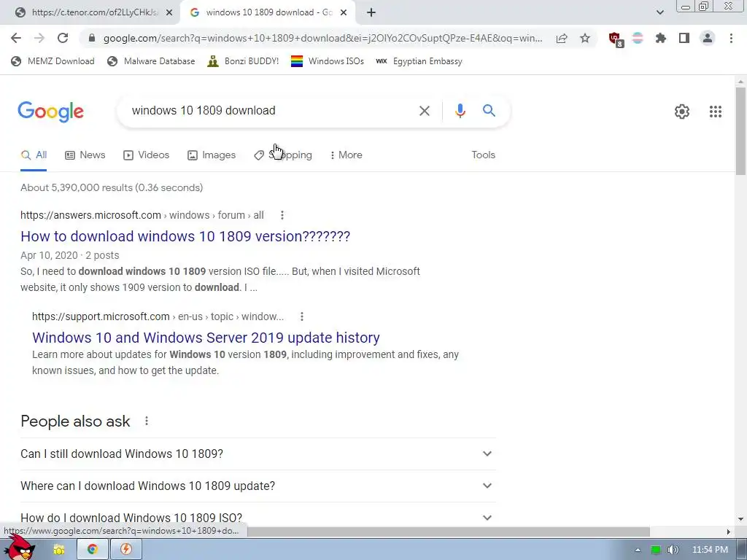Expand 'Can I still download Windows 10 1809?'

click(258, 454)
